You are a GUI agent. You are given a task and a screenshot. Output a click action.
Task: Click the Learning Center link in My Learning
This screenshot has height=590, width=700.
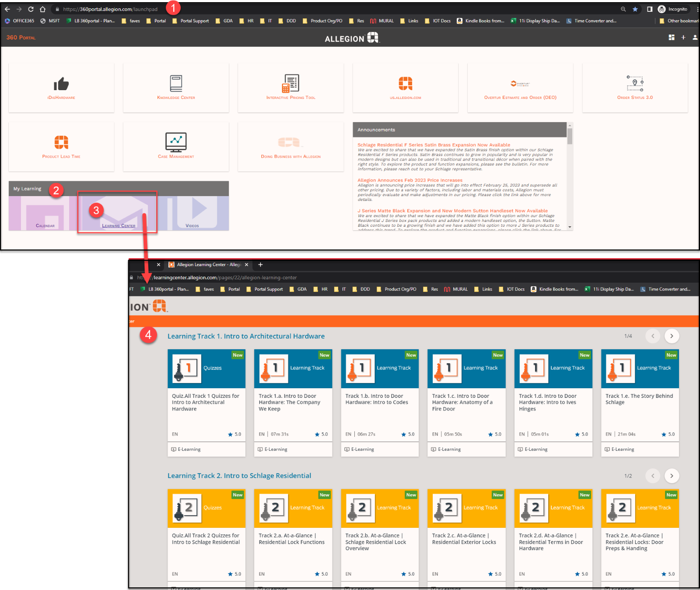pos(119,226)
